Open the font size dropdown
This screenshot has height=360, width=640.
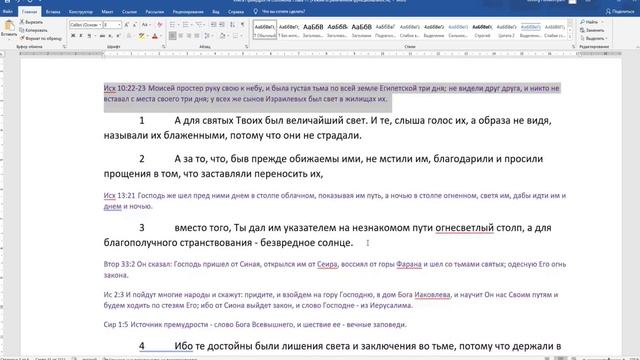click(119, 25)
